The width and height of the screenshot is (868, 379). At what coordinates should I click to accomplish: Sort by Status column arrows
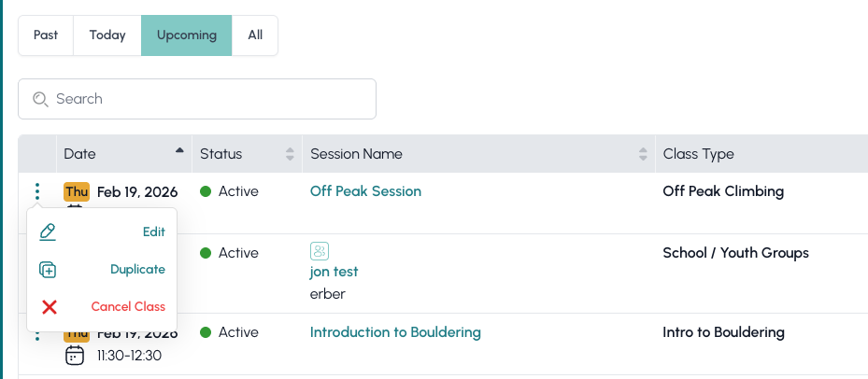290,154
